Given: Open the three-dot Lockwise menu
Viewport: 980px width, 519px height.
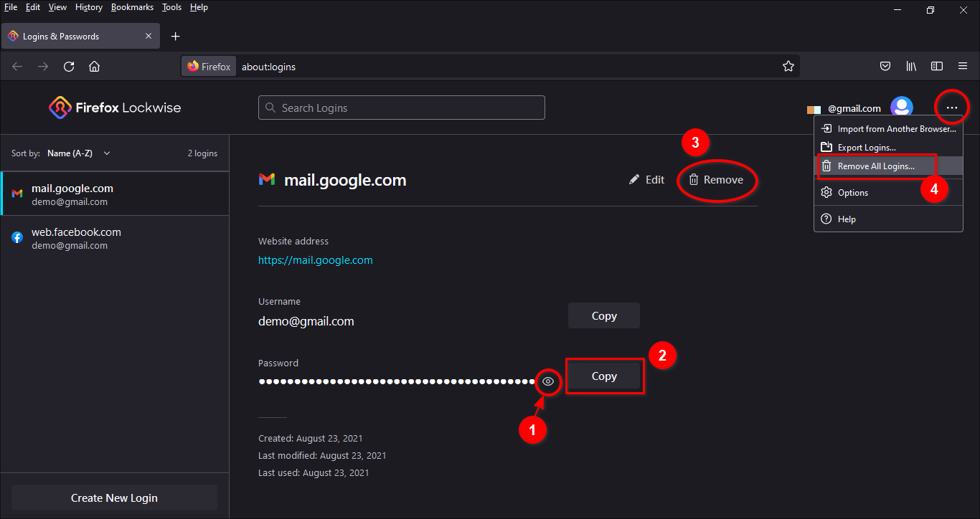Looking at the screenshot, I should click(x=951, y=108).
